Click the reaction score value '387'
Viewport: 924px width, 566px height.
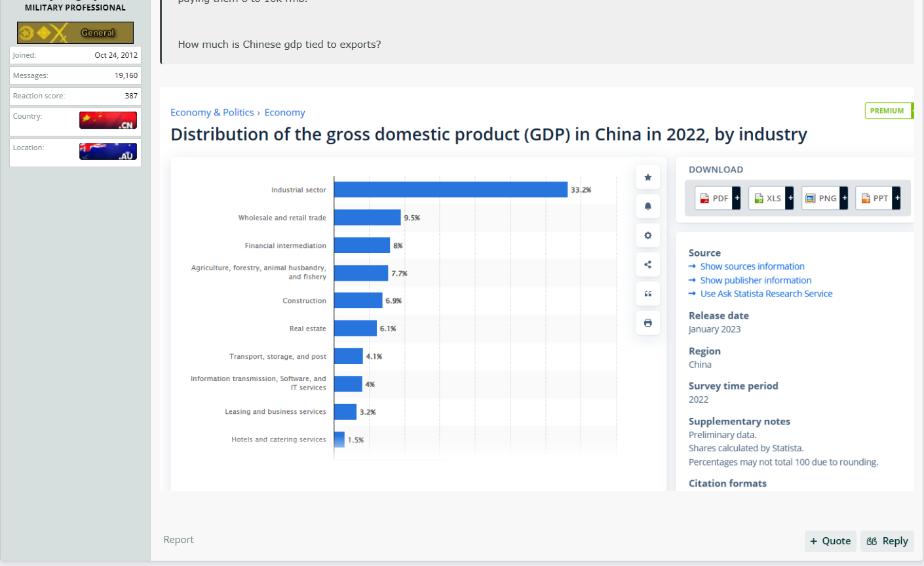pos(131,96)
